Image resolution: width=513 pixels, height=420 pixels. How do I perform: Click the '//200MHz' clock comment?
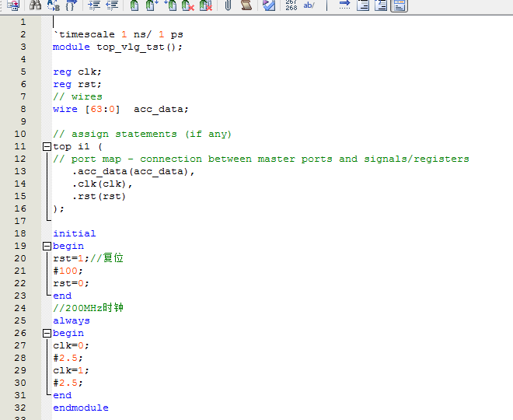click(89, 308)
